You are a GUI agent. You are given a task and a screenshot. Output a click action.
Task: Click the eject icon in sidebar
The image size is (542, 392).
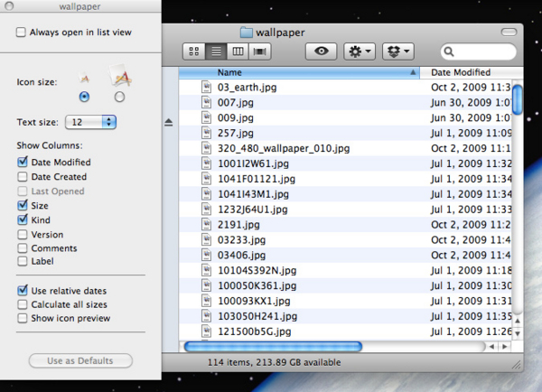[x=169, y=122]
